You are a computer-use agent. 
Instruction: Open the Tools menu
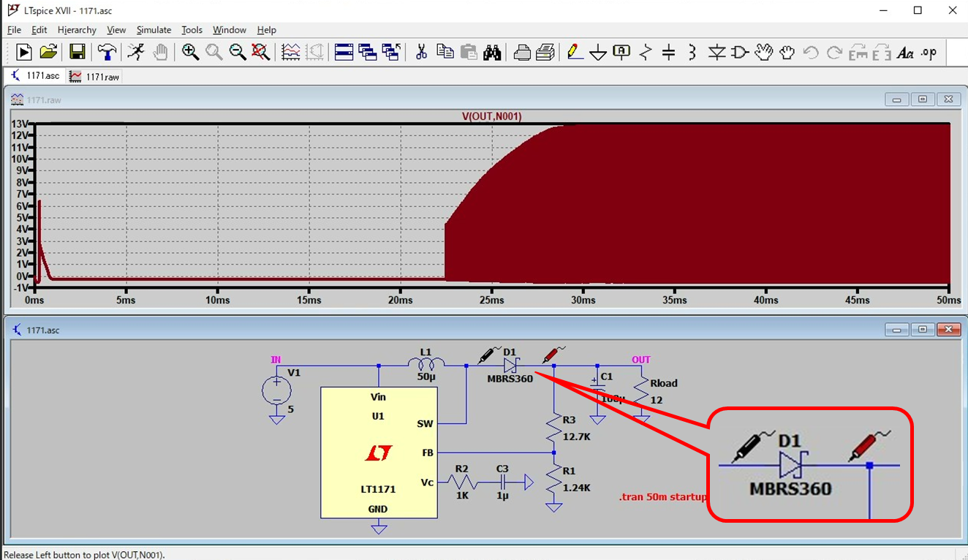(192, 30)
